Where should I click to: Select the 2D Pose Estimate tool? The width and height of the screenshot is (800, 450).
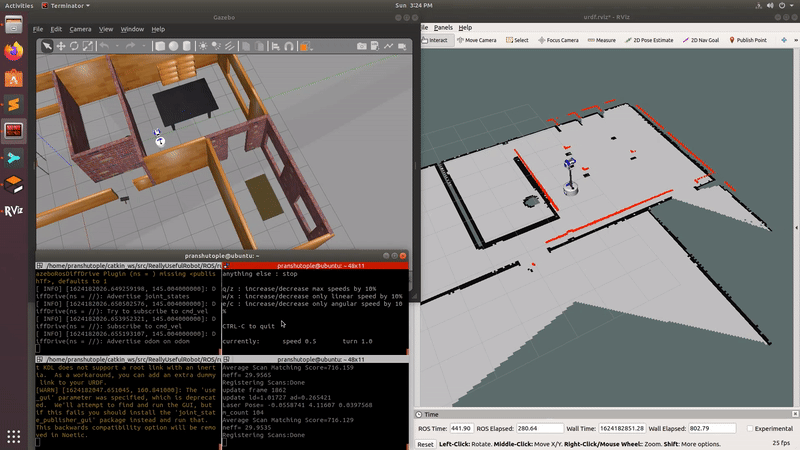click(649, 40)
